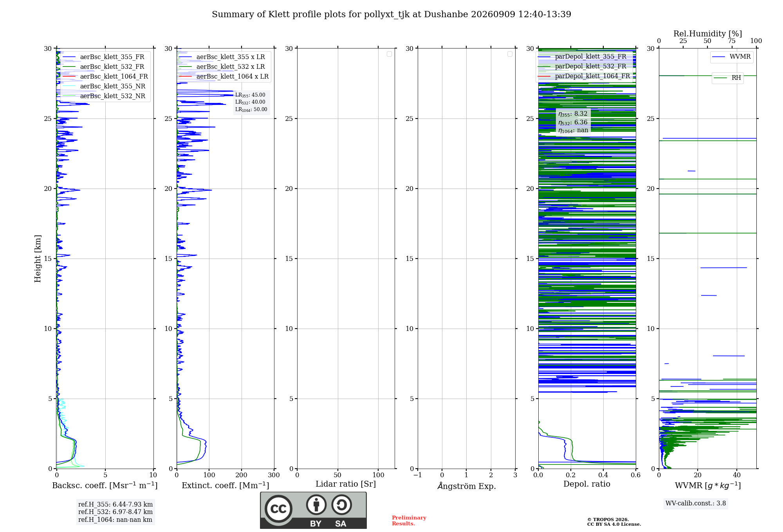Select legend entry parDepol_klett_355_FR

[x=590, y=57]
